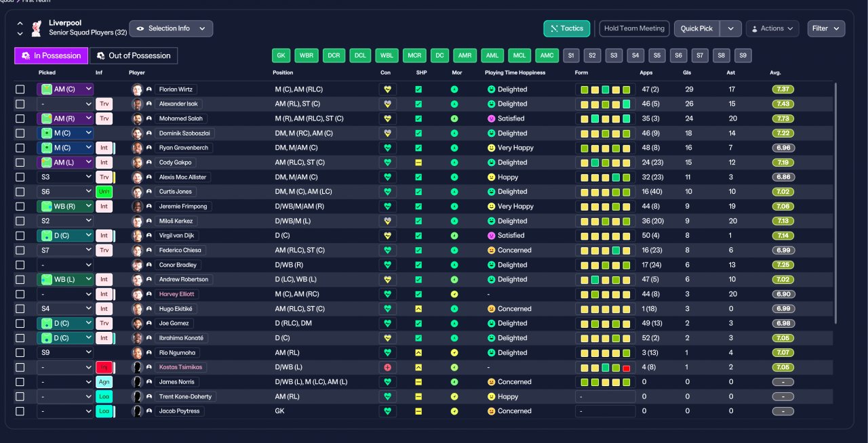Check the box next to Conor Bradley
868x443 pixels.
[20, 265]
